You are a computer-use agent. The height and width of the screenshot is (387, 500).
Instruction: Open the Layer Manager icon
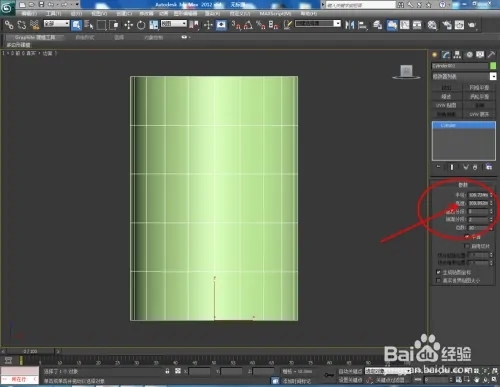click(377, 25)
